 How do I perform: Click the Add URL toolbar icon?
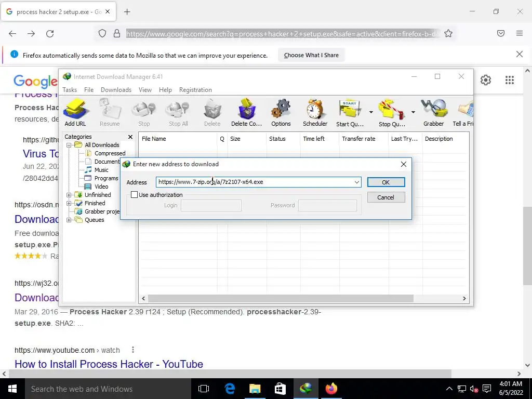pos(75,113)
